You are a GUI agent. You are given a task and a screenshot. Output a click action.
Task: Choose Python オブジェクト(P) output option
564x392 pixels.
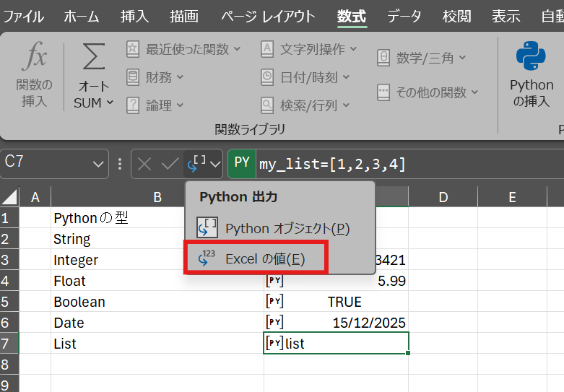click(279, 228)
